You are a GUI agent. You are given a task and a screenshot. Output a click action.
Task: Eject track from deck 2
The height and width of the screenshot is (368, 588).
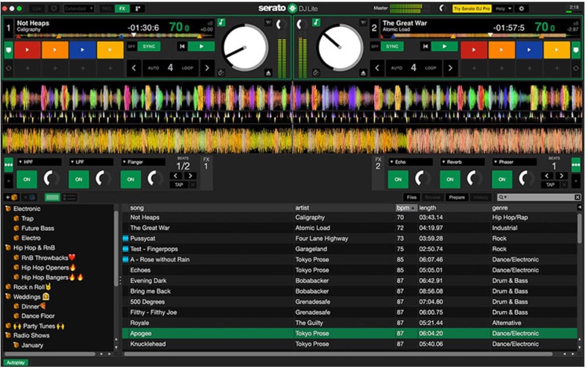pyautogui.click(x=363, y=73)
